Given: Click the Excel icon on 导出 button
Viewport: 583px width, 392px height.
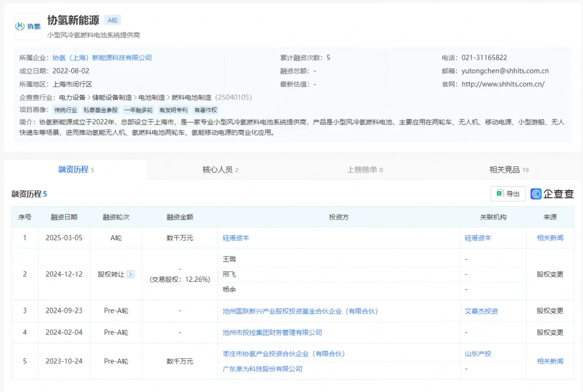Looking at the screenshot, I should tap(500, 193).
